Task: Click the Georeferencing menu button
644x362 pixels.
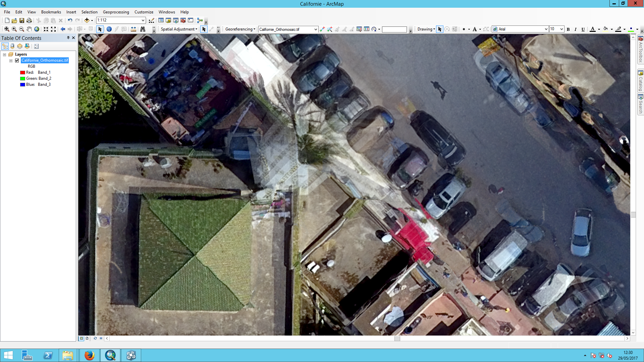Action: tap(240, 29)
